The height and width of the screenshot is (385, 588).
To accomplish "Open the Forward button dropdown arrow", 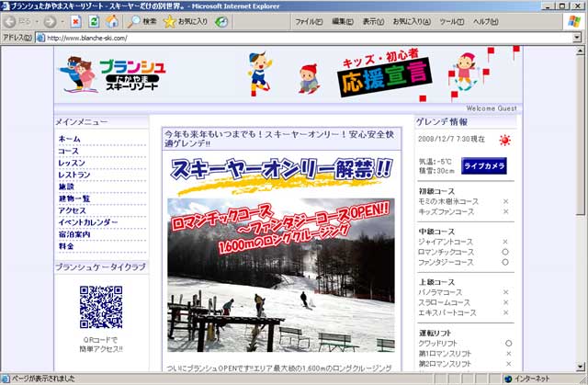I will [x=62, y=21].
